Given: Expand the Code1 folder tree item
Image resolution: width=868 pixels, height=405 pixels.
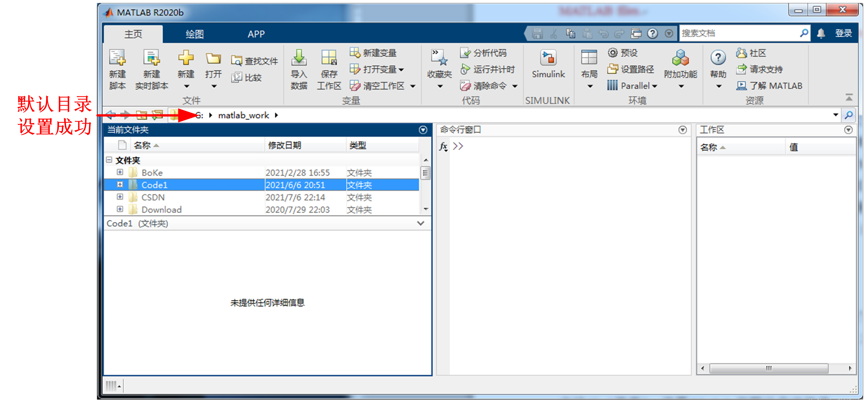Looking at the screenshot, I should click(x=118, y=184).
